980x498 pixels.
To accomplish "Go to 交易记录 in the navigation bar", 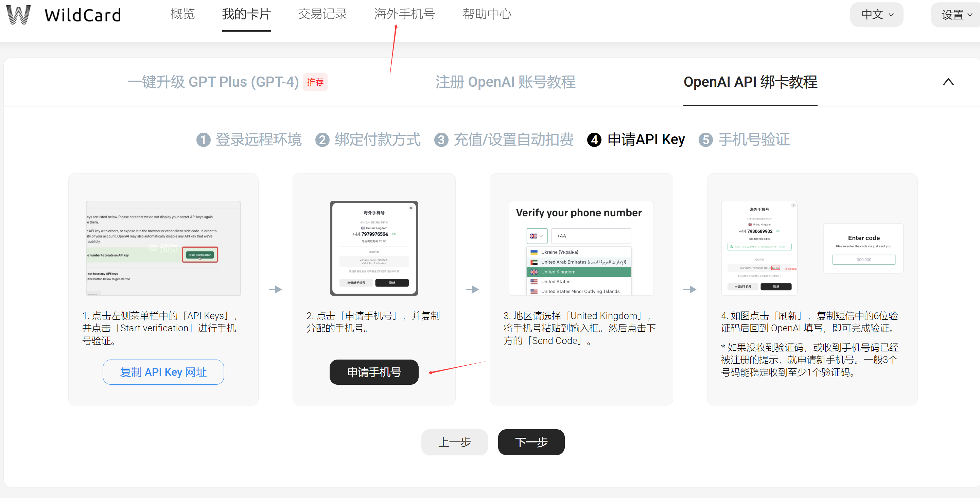I will click(322, 14).
